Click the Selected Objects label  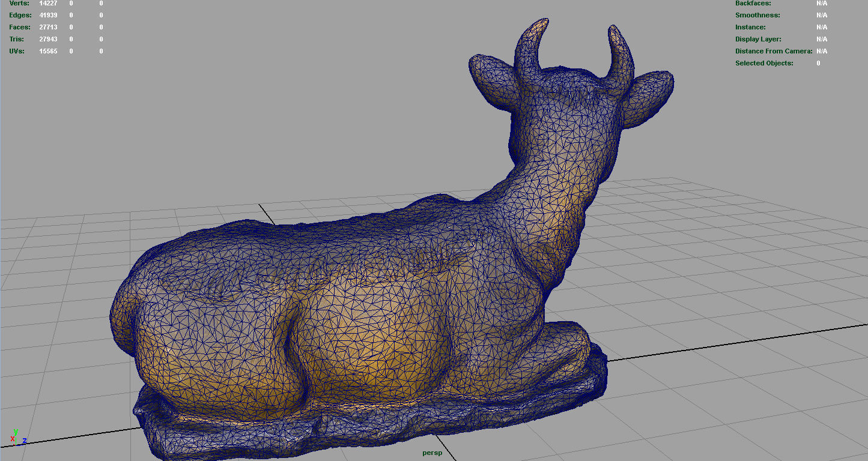pos(764,63)
